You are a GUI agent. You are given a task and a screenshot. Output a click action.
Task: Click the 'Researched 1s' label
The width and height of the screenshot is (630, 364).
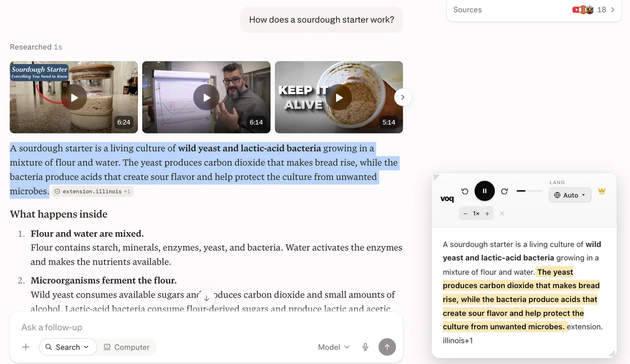(36, 47)
